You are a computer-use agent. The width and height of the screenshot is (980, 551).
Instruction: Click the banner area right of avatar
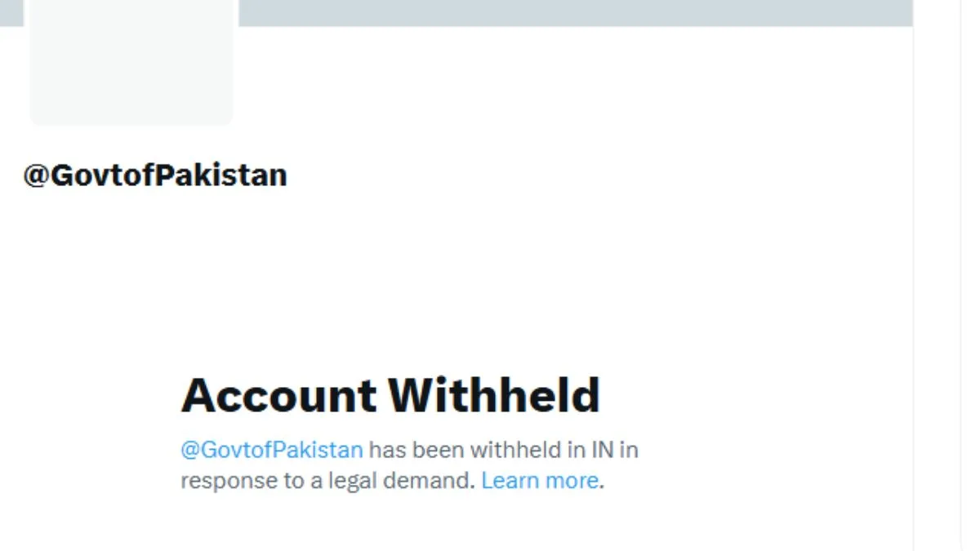576,13
